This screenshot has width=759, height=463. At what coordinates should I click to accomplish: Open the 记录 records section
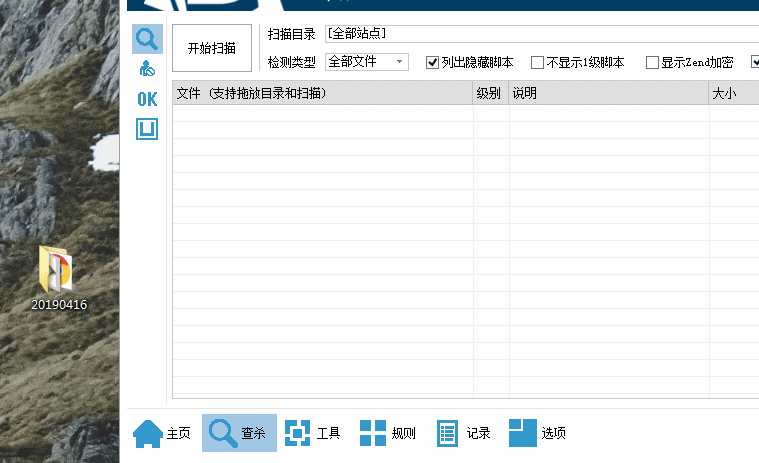pos(463,433)
